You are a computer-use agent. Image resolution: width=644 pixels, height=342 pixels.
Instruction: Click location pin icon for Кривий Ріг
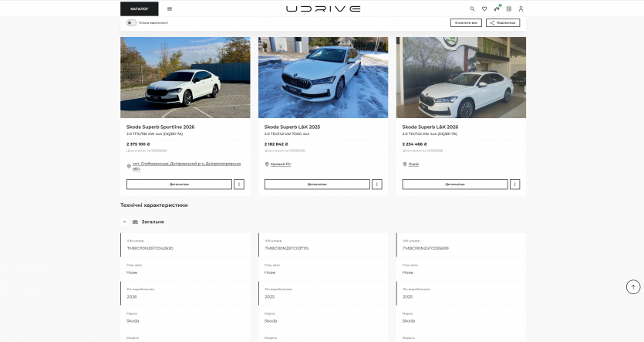(266, 164)
